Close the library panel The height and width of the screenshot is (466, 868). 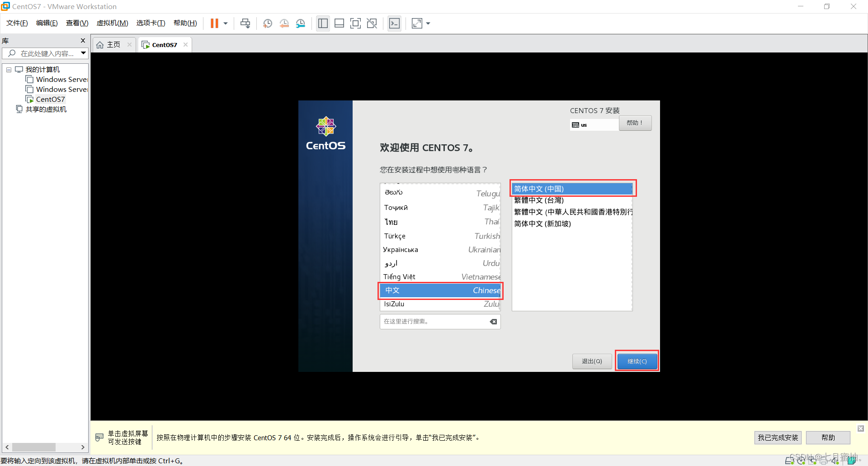click(x=83, y=41)
